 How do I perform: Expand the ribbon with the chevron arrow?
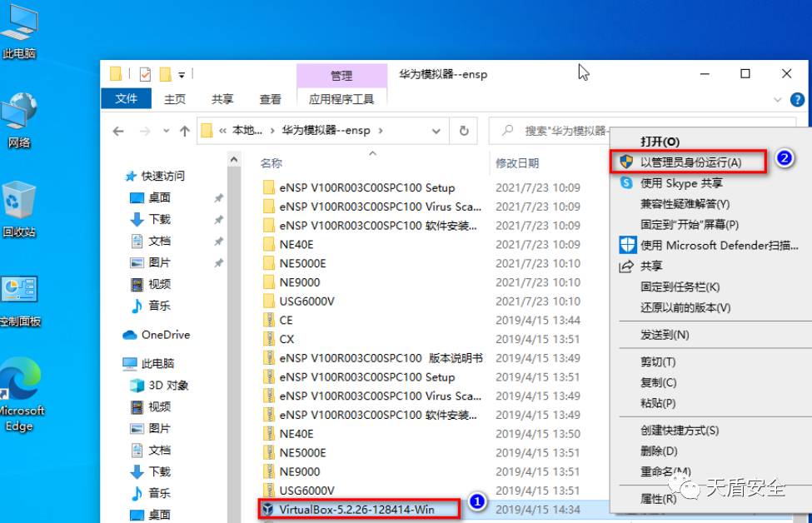[777, 99]
